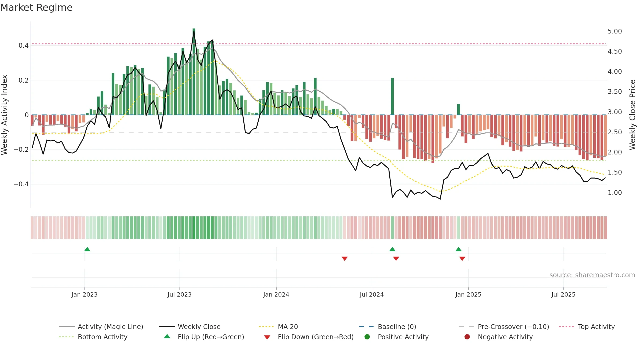
Task: Click the red Flip Down triangle icon in legend
Action: (267, 337)
